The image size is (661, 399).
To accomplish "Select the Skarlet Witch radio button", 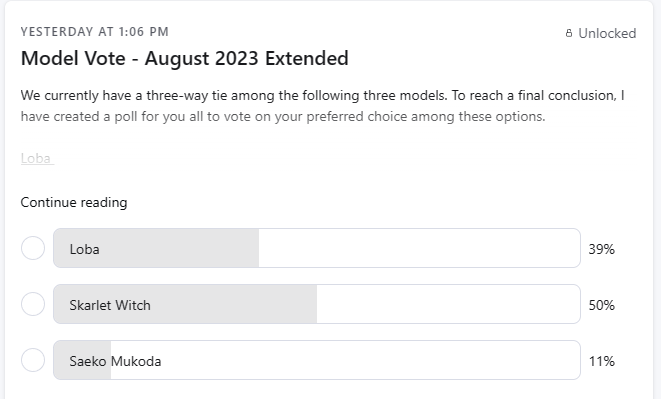I will [x=33, y=304].
